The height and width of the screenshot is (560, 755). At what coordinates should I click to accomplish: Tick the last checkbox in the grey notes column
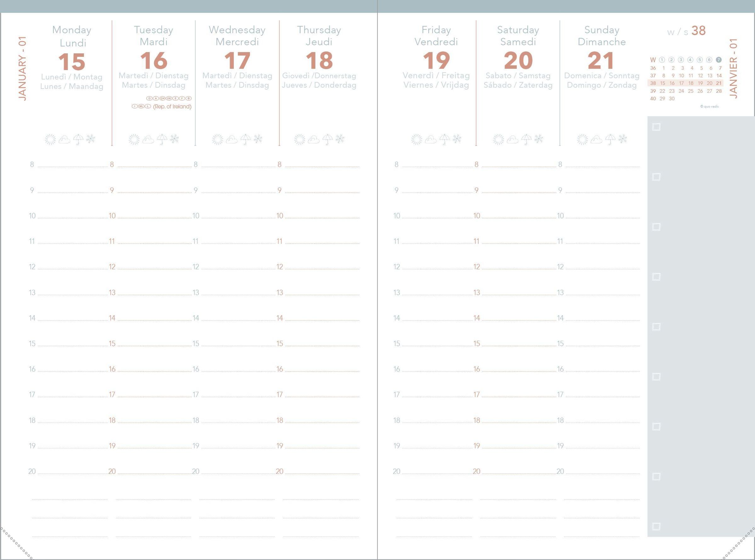(656, 526)
